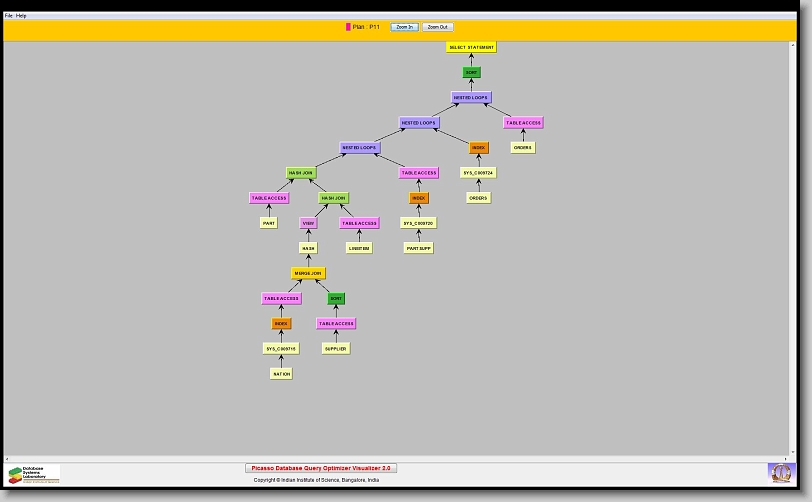Click the PARTSUPP table node
The image size is (812, 502).
tap(419, 248)
